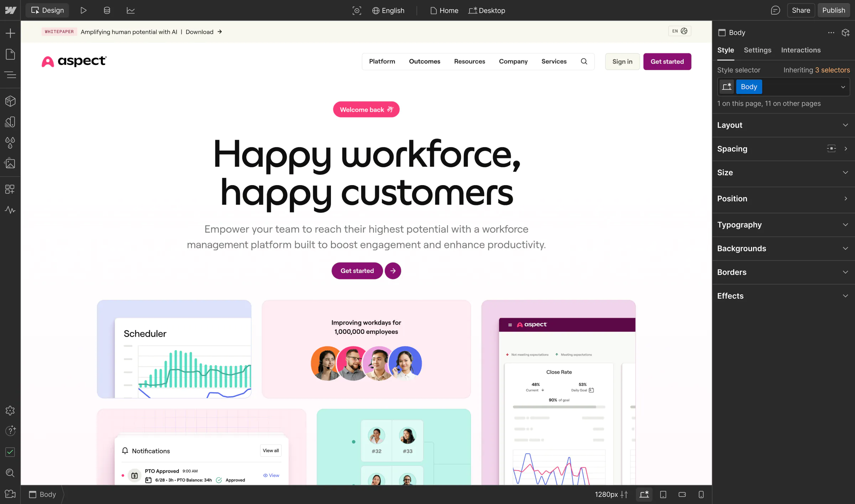This screenshot has height=504, width=855.
Task: Switch to the Settings tab
Action: (x=757, y=50)
